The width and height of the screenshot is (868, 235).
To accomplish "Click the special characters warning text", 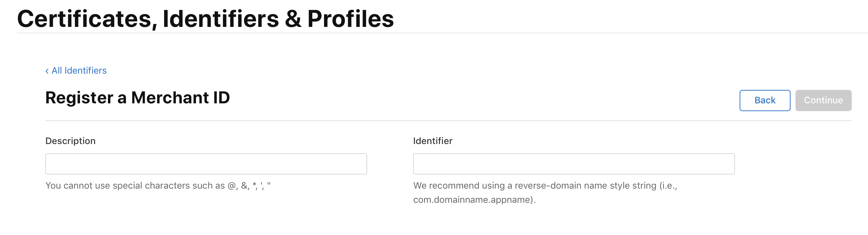I will 158,186.
